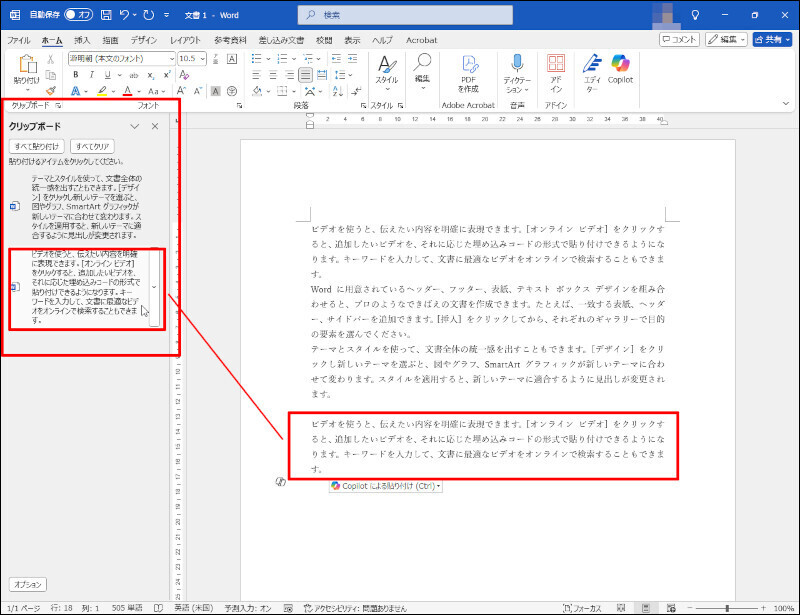The height and width of the screenshot is (615, 800).
Task: Click the Save floppy disk icon
Action: 106,15
